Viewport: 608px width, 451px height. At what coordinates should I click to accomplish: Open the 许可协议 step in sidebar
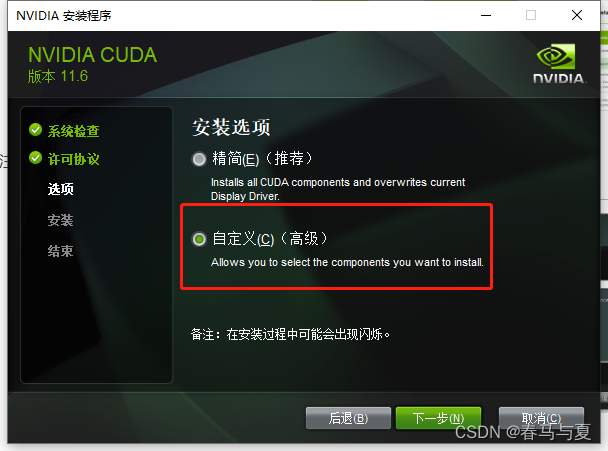tap(73, 159)
